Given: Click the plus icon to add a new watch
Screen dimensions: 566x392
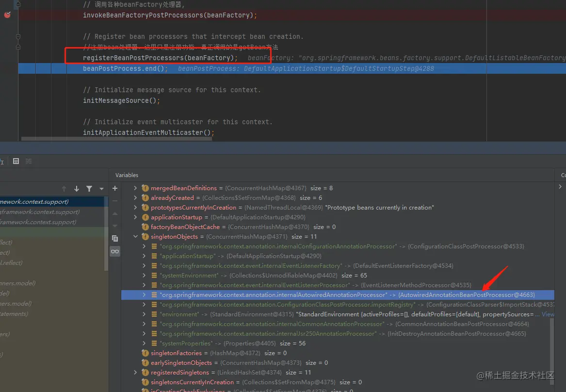Looking at the screenshot, I should (115, 188).
